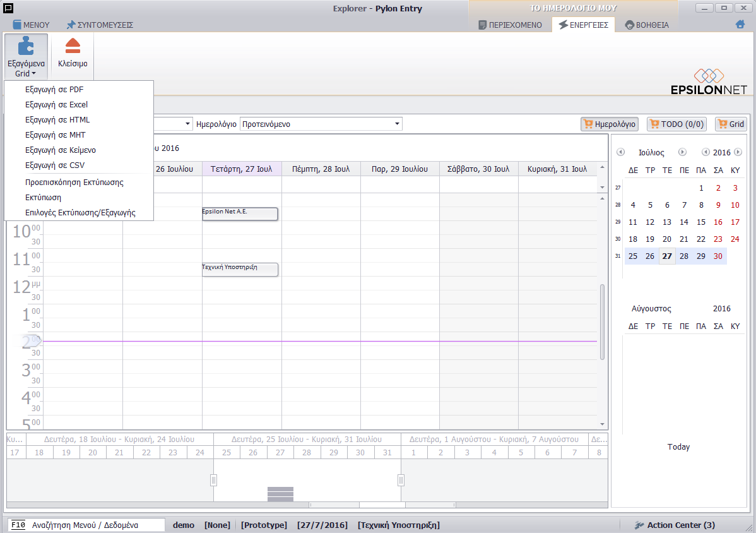Open the Epsilon Net A.E. appointment
756x533 pixels.
[x=240, y=213]
